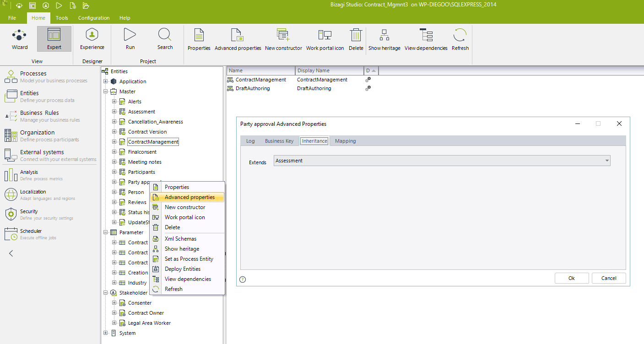
Task: Expand the Contract Version node
Action: tap(114, 132)
